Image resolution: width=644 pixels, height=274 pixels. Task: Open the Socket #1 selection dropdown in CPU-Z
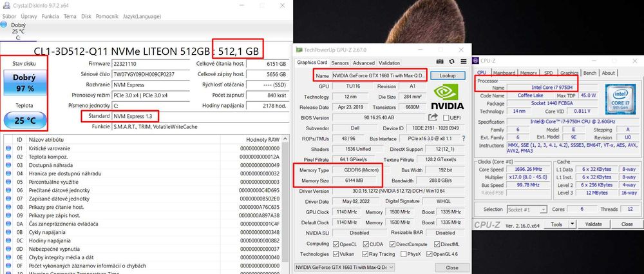(527, 210)
